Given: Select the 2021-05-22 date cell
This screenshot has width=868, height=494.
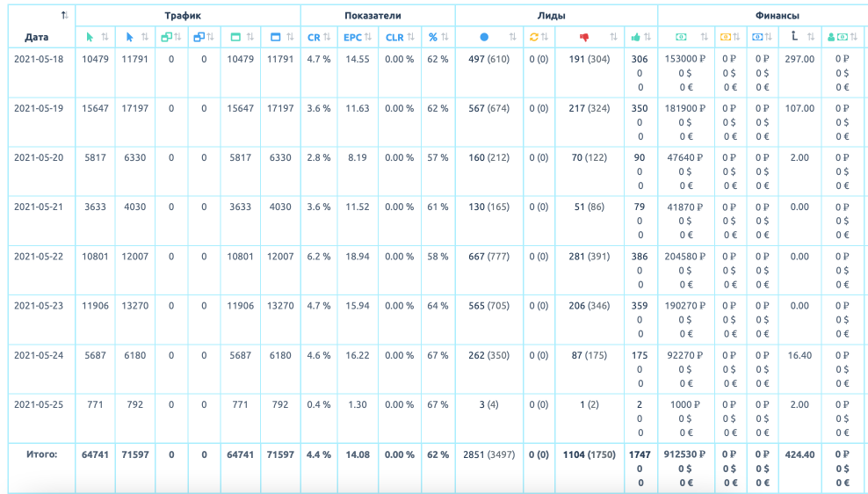Looking at the screenshot, I should (x=39, y=257).
